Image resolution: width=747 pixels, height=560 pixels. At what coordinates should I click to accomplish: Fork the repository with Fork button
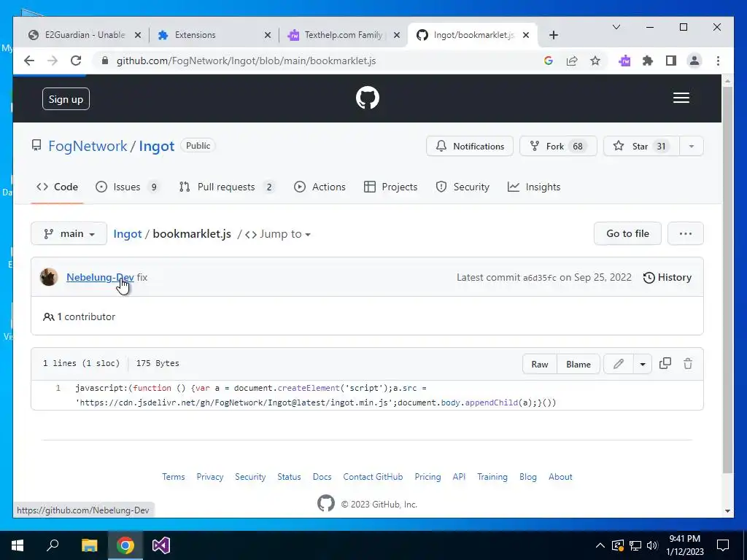click(558, 146)
